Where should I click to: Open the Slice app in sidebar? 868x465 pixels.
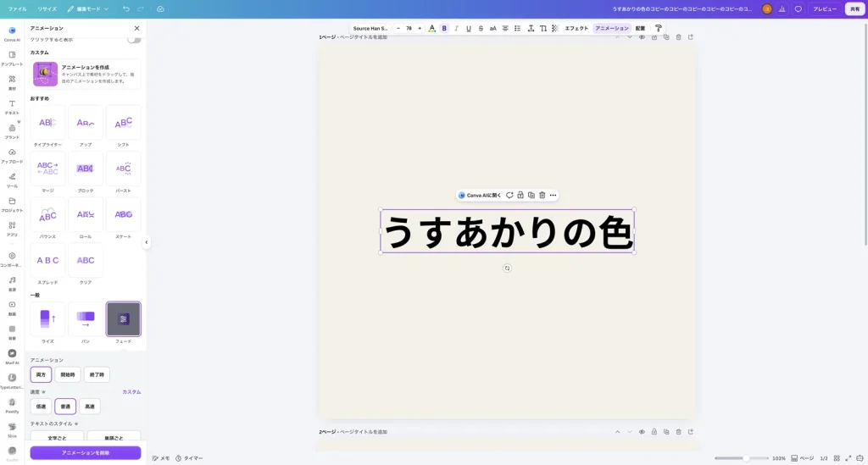click(x=12, y=429)
